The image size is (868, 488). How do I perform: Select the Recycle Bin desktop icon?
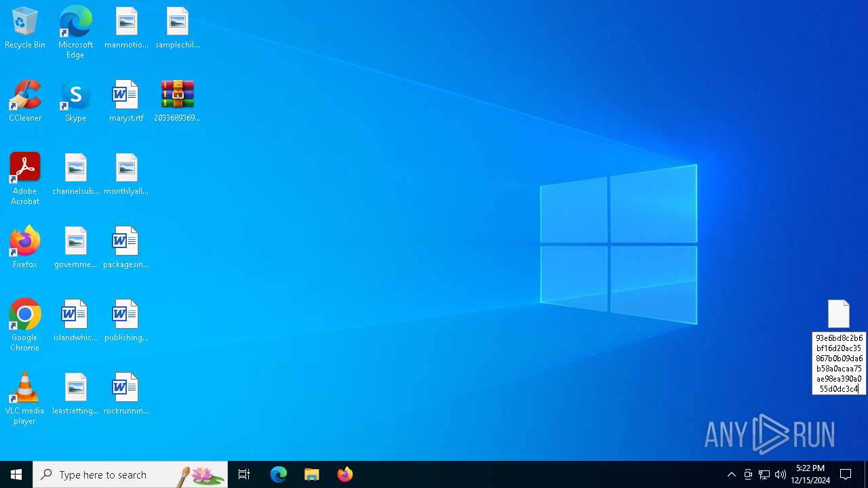pyautogui.click(x=25, y=28)
